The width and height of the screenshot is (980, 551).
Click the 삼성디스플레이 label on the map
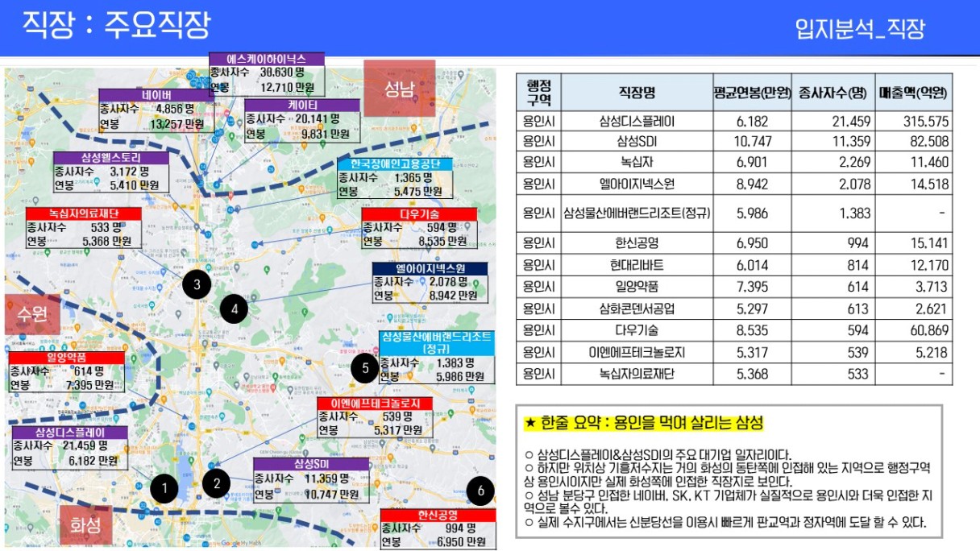70,433
